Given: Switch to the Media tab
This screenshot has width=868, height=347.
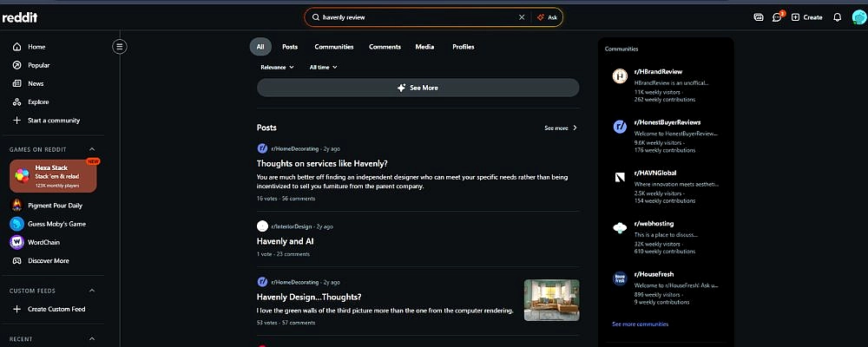Looking at the screenshot, I should pyautogui.click(x=424, y=47).
